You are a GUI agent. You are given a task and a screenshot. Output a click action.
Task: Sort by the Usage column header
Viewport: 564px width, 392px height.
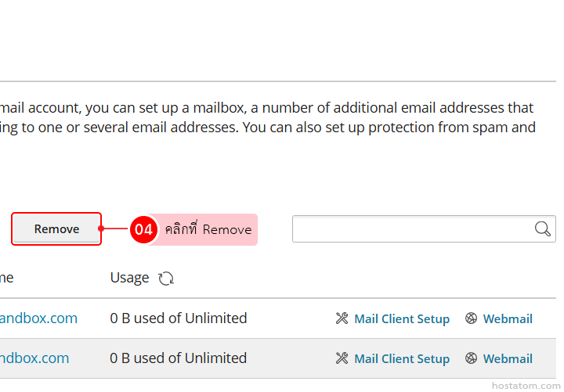(129, 278)
